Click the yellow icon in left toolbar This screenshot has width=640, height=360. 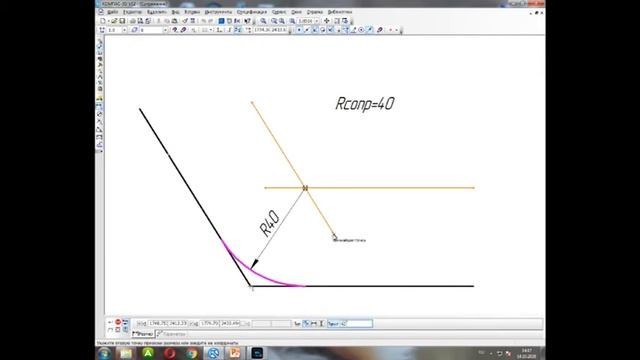(100, 98)
